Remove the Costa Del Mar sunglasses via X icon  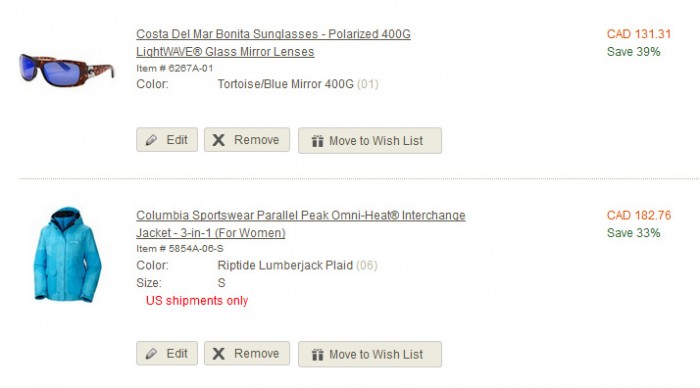pos(218,140)
